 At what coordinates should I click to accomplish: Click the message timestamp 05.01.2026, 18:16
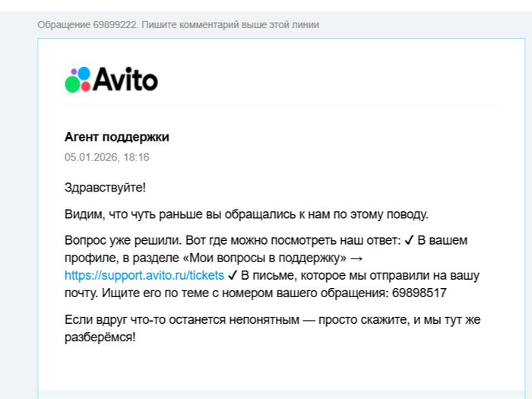106,157
